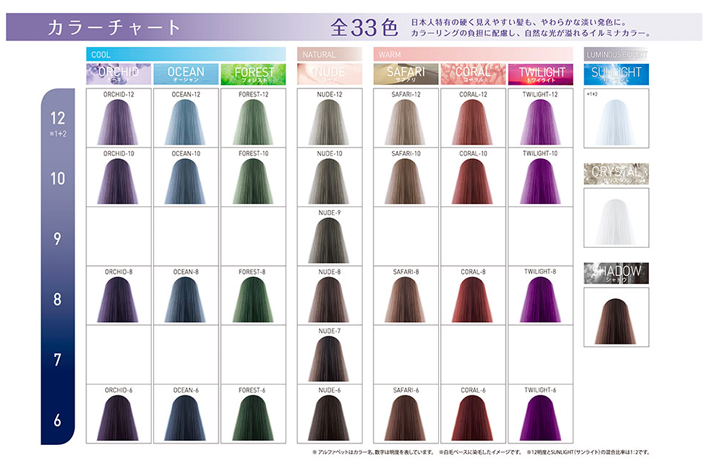Image resolution: width=718 pixels, height=475 pixels.
Task: Click the ORCHID column header image
Action: point(119,74)
